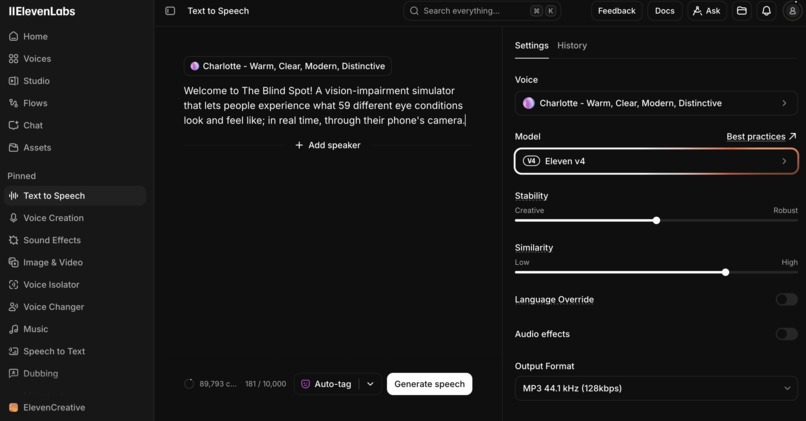
Task: Open the Eleven v4 model selector
Action: [656, 161]
